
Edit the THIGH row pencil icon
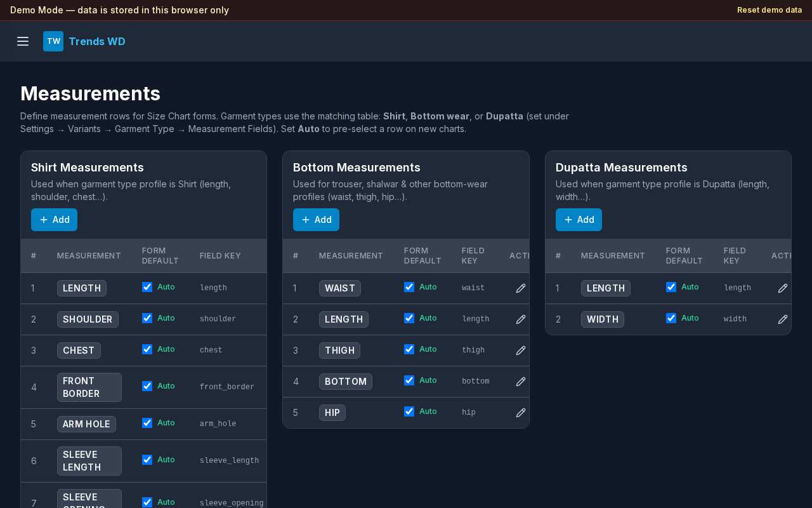(521, 351)
